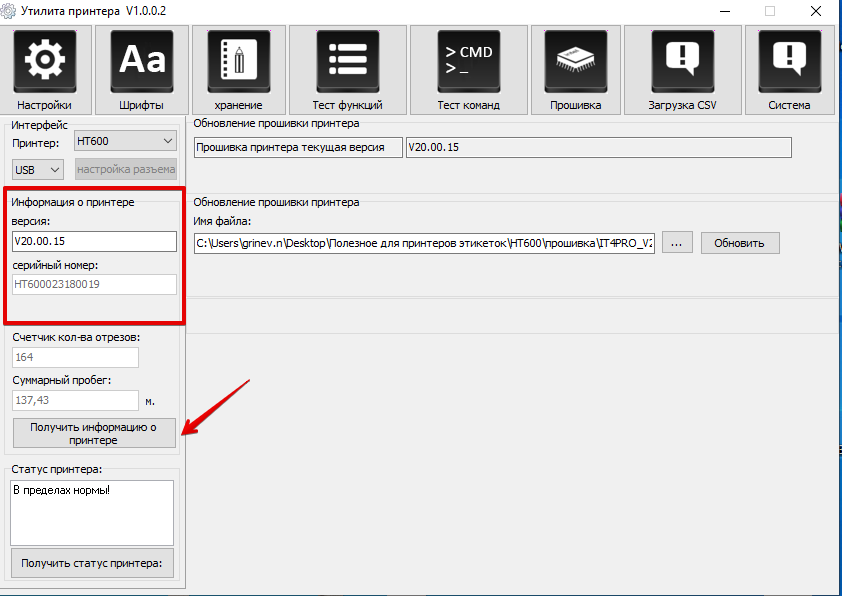Click the настройка разъема button

tap(125, 170)
